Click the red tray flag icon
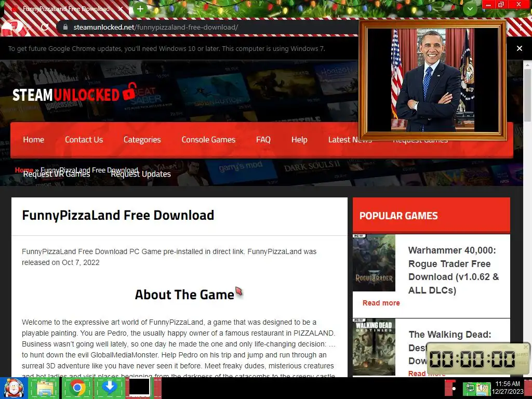532x399 pixels. (450, 388)
